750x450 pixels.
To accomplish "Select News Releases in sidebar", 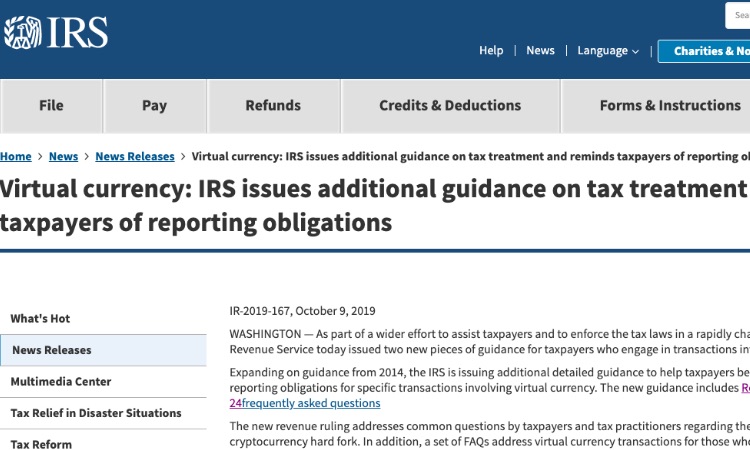I will pyautogui.click(x=103, y=350).
